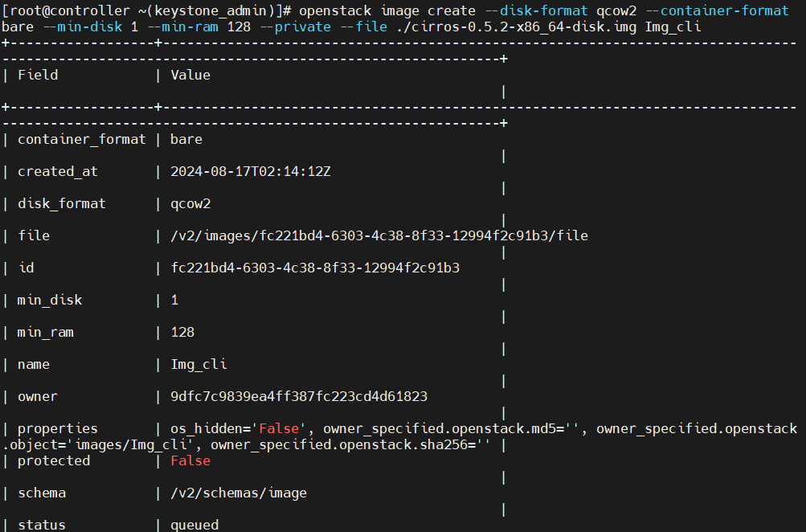Click the container_format value bare

coord(186,139)
